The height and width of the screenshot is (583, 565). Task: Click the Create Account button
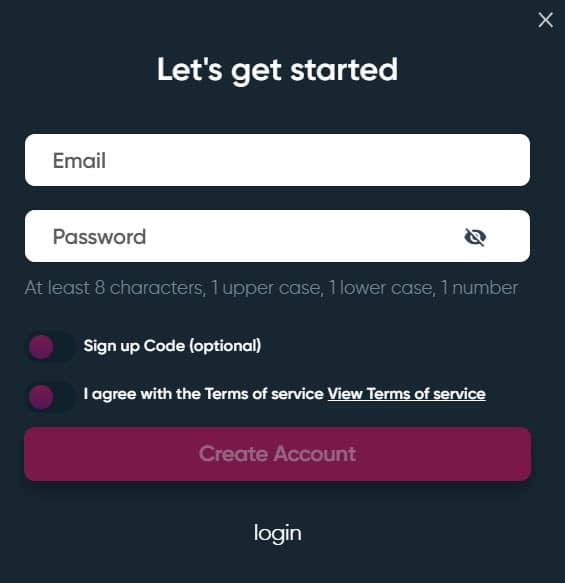coord(277,454)
